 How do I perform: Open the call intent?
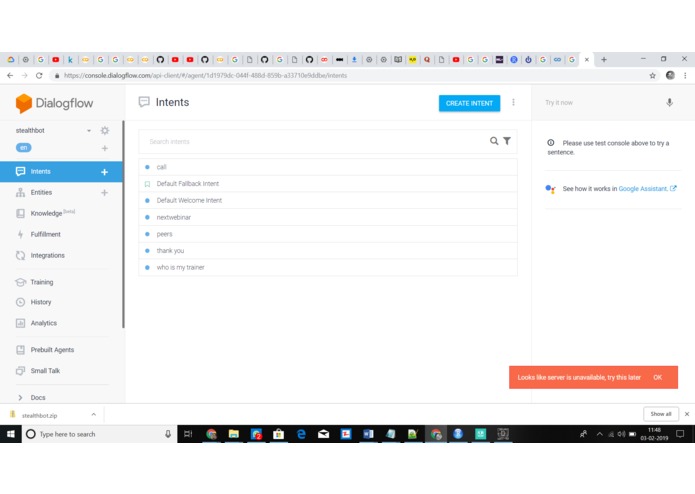point(328,167)
